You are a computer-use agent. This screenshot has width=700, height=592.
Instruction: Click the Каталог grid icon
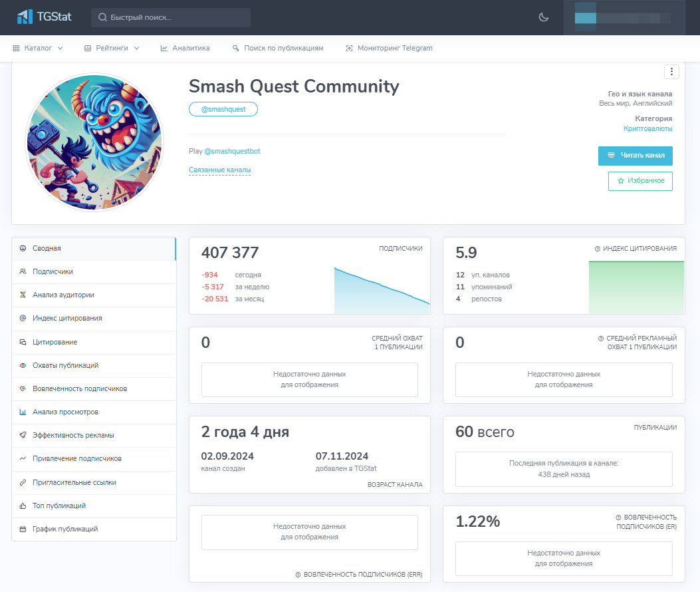(16, 49)
